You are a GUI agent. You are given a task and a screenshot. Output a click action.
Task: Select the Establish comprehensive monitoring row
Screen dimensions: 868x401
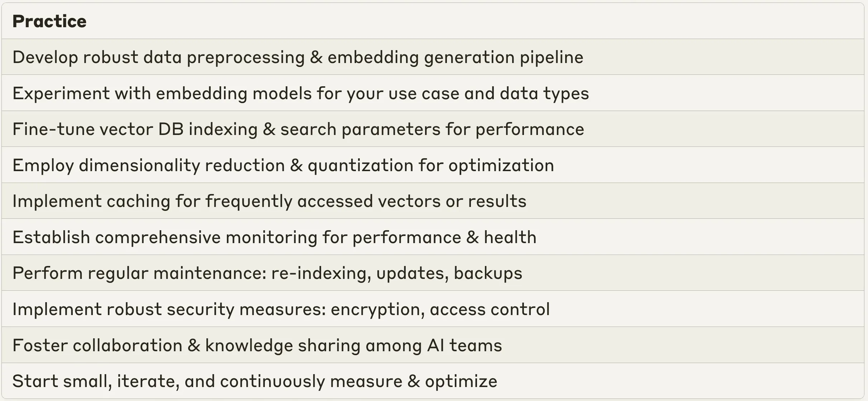point(433,237)
